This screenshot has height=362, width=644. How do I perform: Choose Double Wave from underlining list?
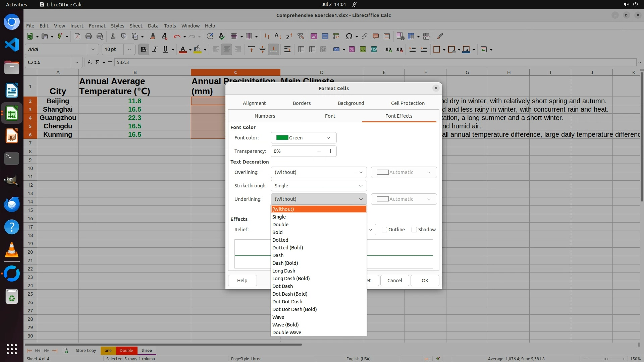pyautogui.click(x=287, y=333)
